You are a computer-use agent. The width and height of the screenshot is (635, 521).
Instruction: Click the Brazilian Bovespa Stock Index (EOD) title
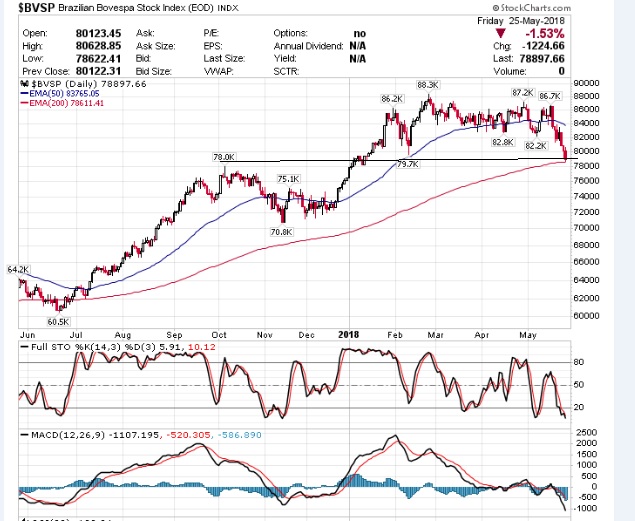tap(135, 8)
